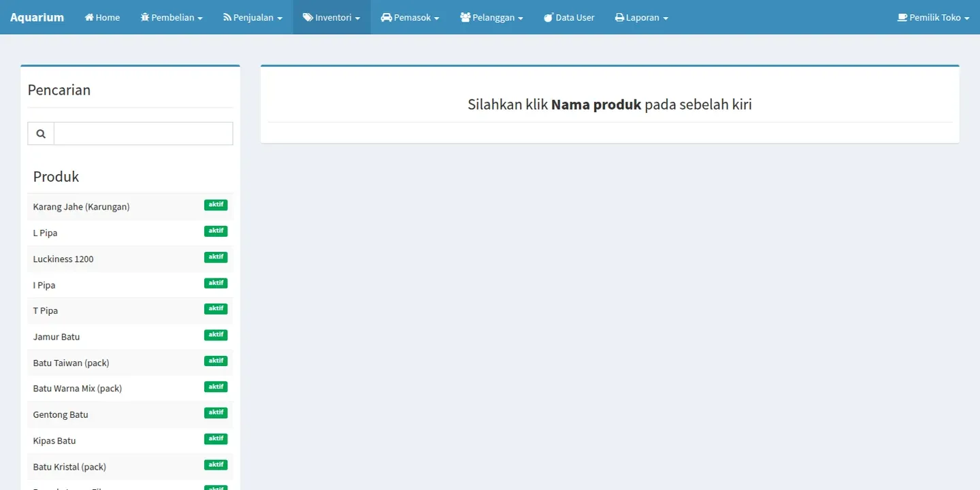Open the Data User page
Image resolution: width=980 pixels, height=490 pixels.
[x=569, y=18]
